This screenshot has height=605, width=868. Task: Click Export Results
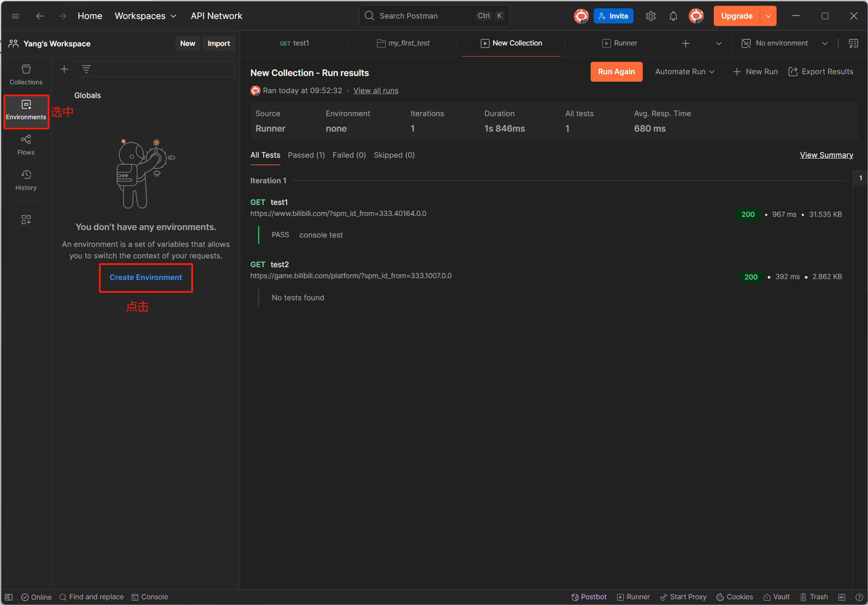coord(821,72)
